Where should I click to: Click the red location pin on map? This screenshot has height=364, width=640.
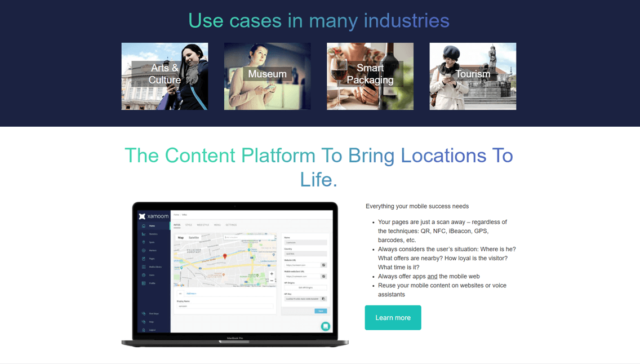coord(225,256)
